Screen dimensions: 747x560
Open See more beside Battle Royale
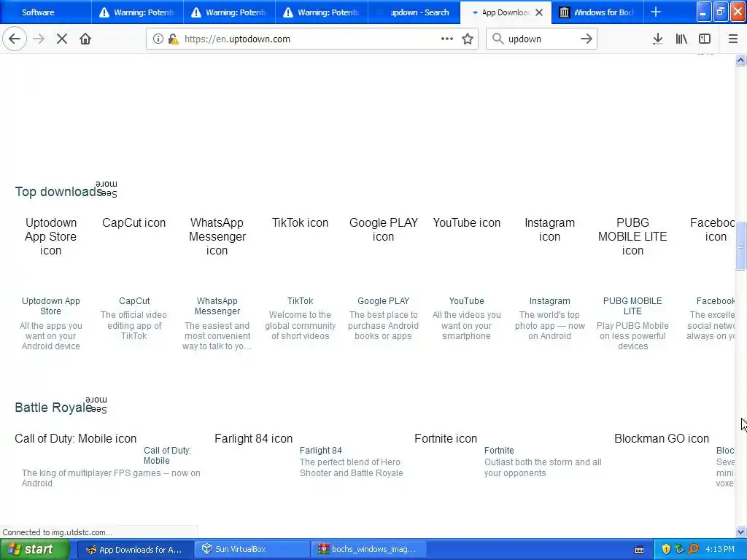coord(96,404)
